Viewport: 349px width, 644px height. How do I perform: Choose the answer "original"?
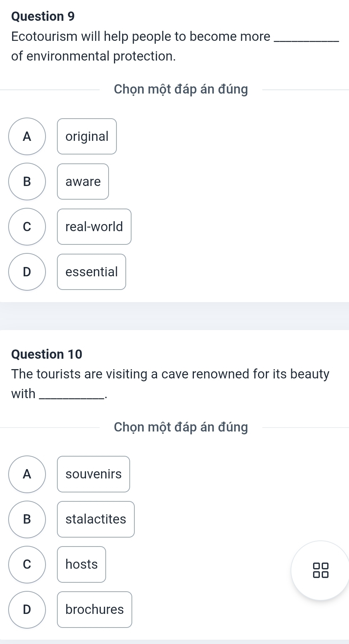coord(87,136)
